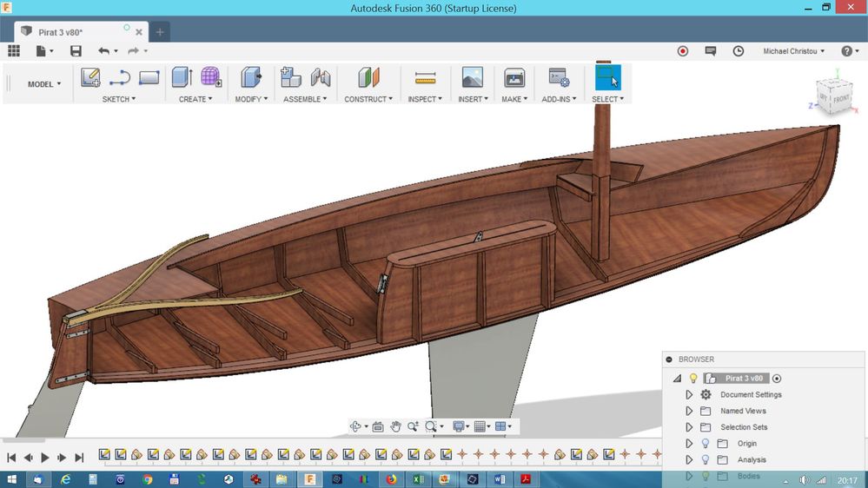Open Grid and Snaps dropdown
This screenshot has width=868, height=488.
[x=482, y=426]
